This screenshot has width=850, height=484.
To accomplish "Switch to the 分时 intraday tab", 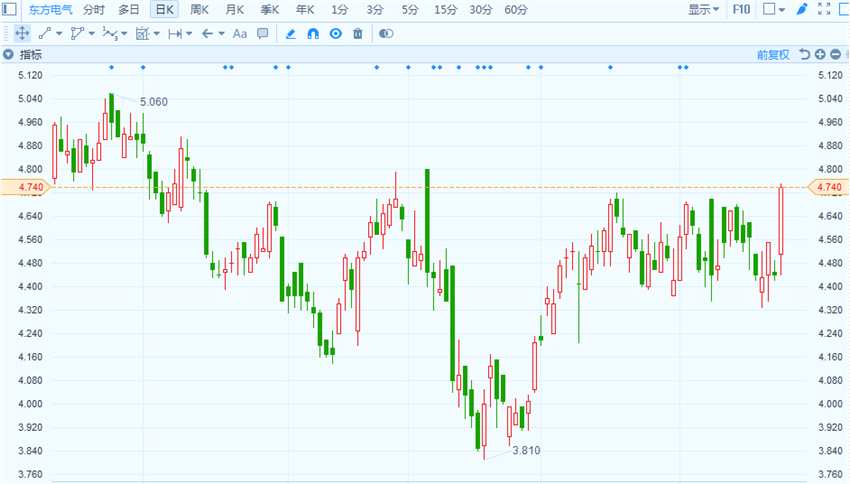I will [94, 9].
